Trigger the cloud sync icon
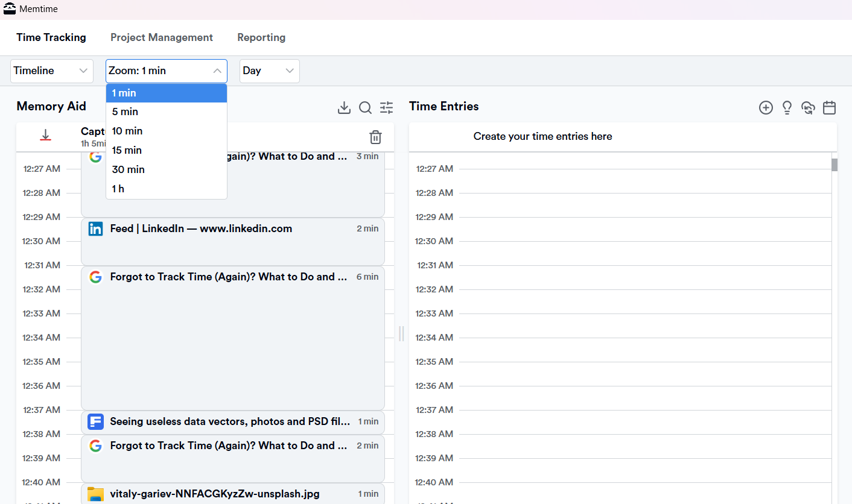852x504 pixels. pyautogui.click(x=808, y=107)
